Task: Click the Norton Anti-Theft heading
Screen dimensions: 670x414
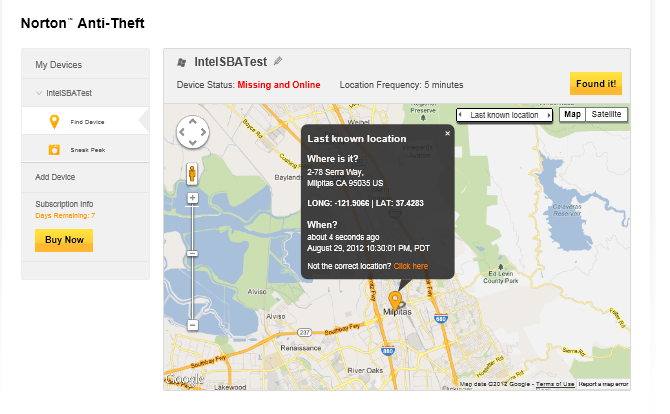Action: click(83, 23)
